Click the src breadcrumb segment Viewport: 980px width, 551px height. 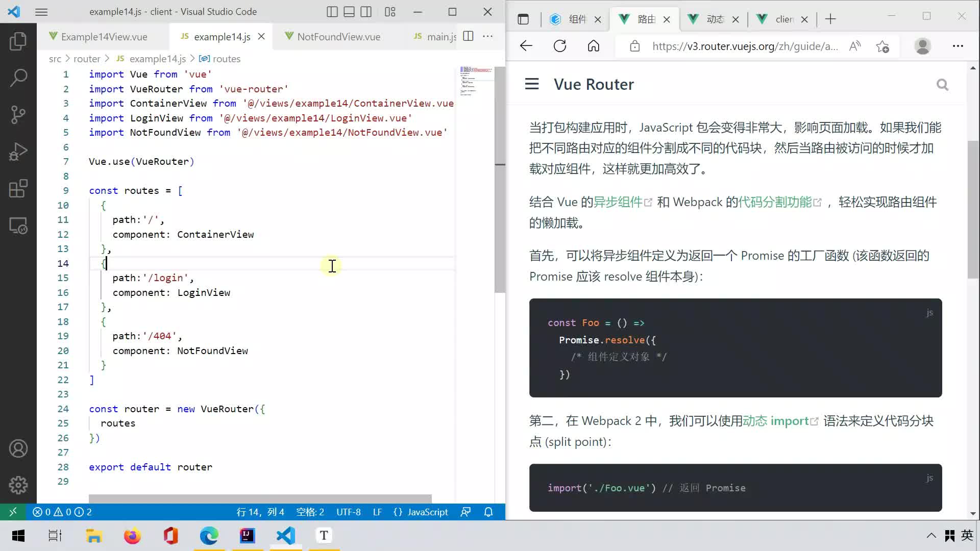pos(55,59)
